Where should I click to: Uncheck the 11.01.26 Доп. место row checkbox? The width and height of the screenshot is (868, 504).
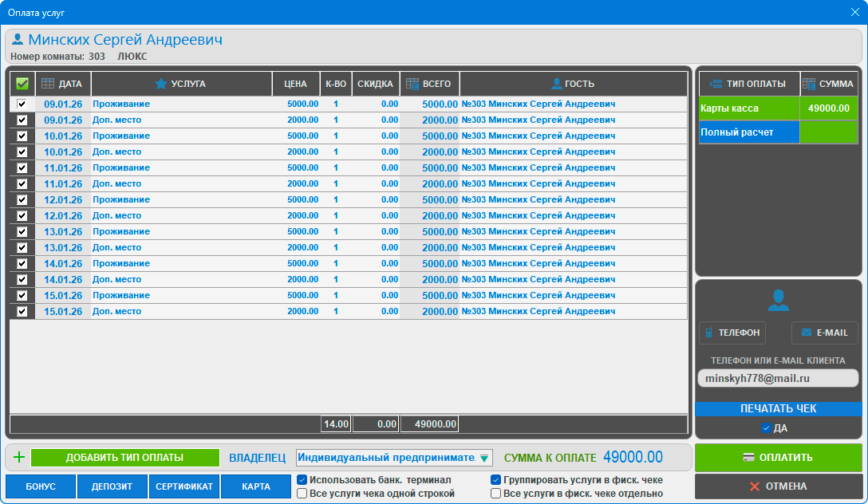point(22,183)
